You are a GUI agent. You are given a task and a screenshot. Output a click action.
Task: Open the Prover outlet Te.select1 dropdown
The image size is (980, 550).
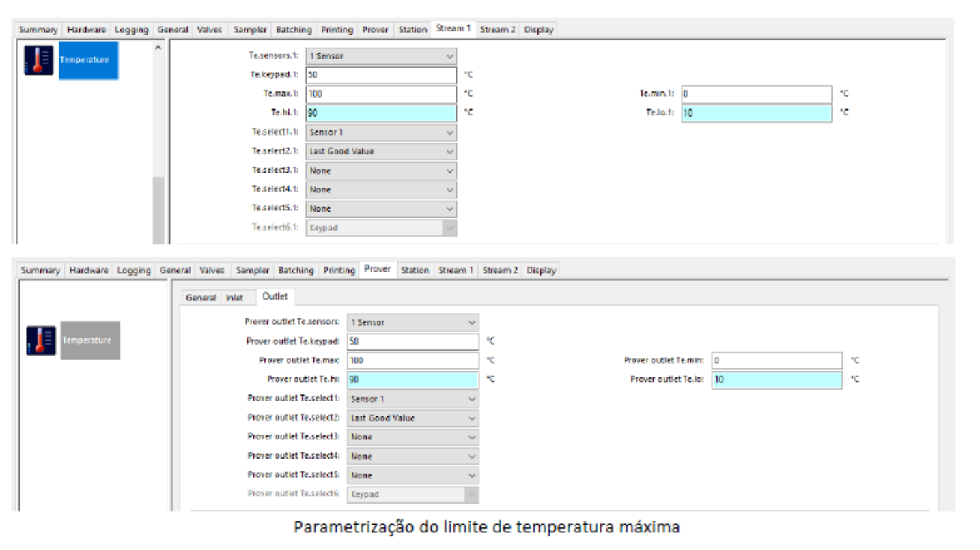pyautogui.click(x=413, y=399)
